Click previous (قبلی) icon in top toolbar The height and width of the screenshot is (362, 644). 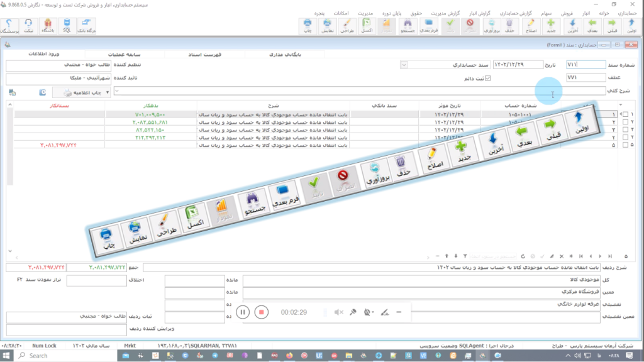[612, 26]
